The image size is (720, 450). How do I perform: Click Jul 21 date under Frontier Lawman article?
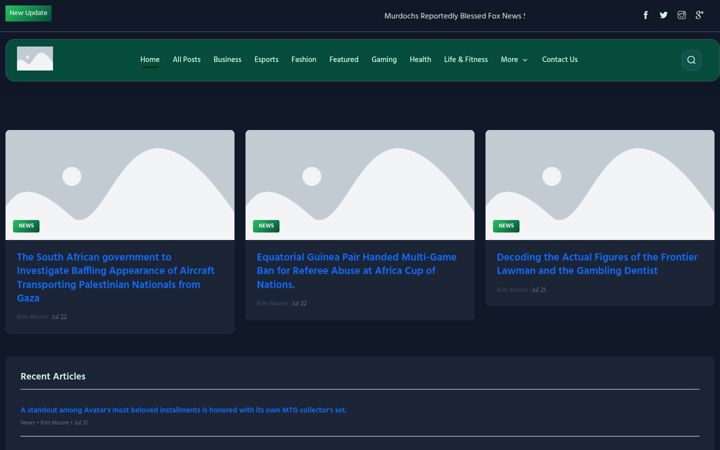[x=539, y=290]
